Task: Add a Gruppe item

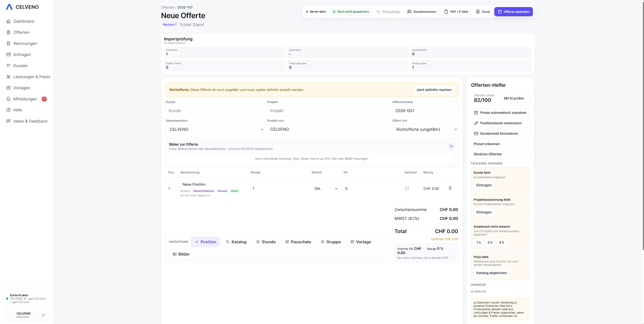Action: [x=330, y=242]
